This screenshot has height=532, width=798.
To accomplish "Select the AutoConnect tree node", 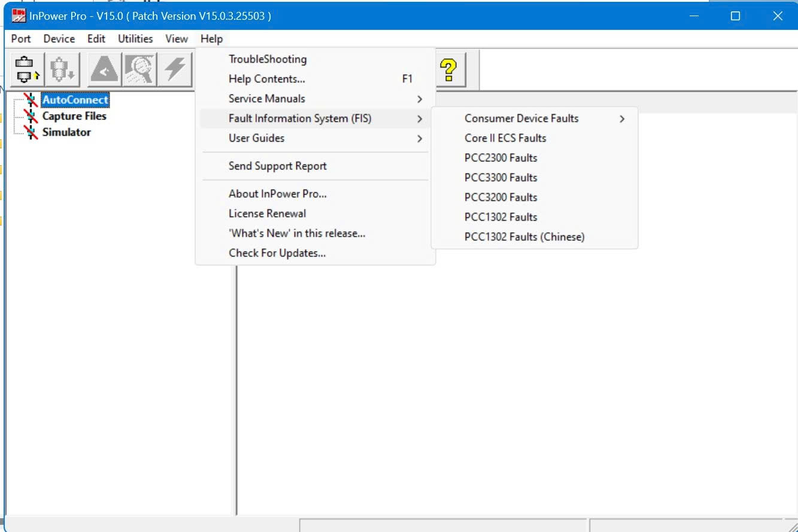I will pos(75,100).
